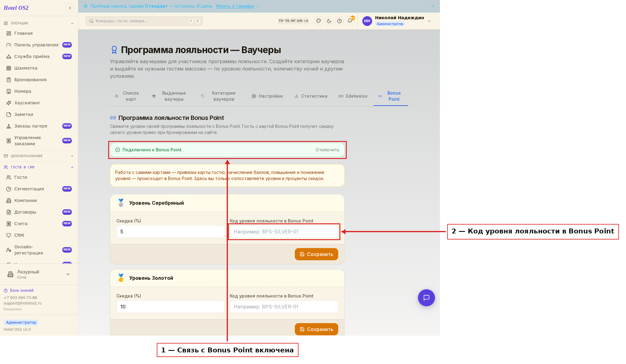This screenshot has width=626, height=364.
Task: Open Сегментация section
Action: point(39,189)
